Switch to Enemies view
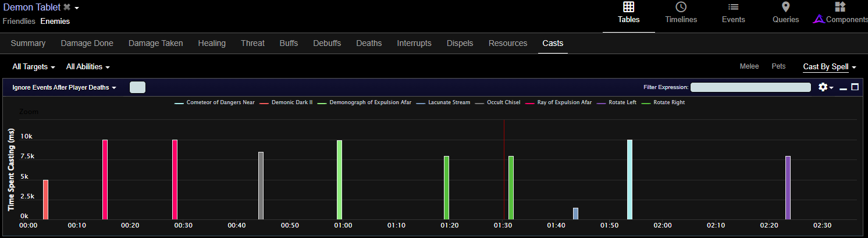This screenshot has width=868, height=238. (55, 22)
